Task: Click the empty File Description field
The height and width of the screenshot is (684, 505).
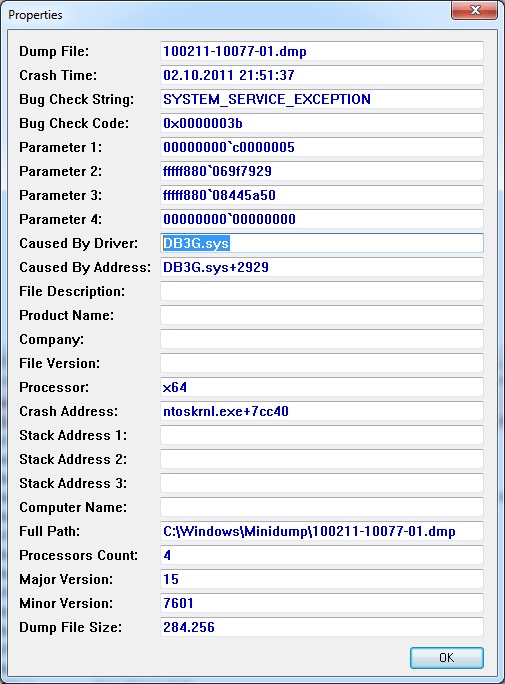Action: pyautogui.click(x=322, y=291)
